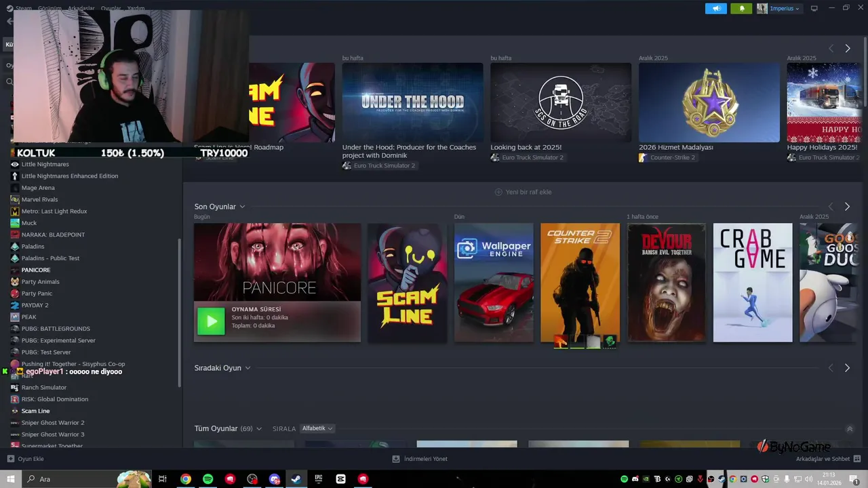The height and width of the screenshot is (488, 868).
Task: Open Chrome from the Windows taskbar
Action: tap(185, 479)
